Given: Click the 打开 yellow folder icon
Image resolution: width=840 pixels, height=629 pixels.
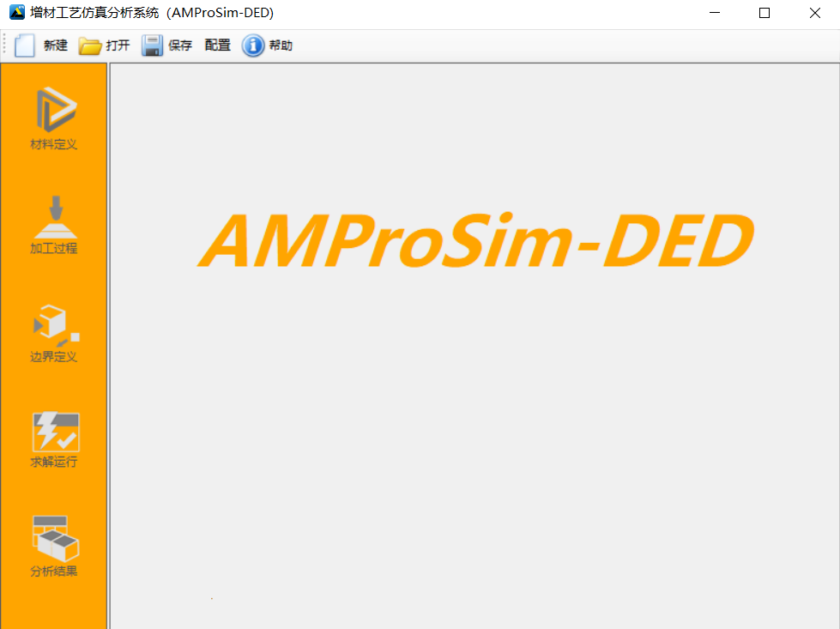Looking at the screenshot, I should point(90,45).
